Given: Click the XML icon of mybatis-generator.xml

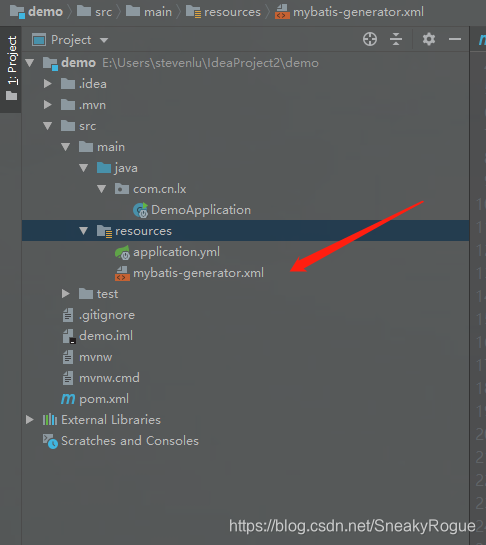Looking at the screenshot, I should point(123,273).
